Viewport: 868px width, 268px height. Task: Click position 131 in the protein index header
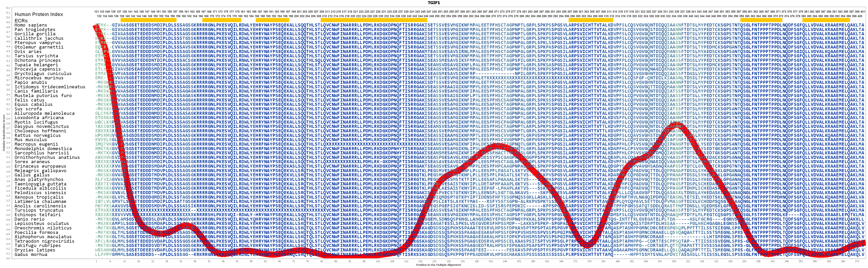(x=97, y=11)
